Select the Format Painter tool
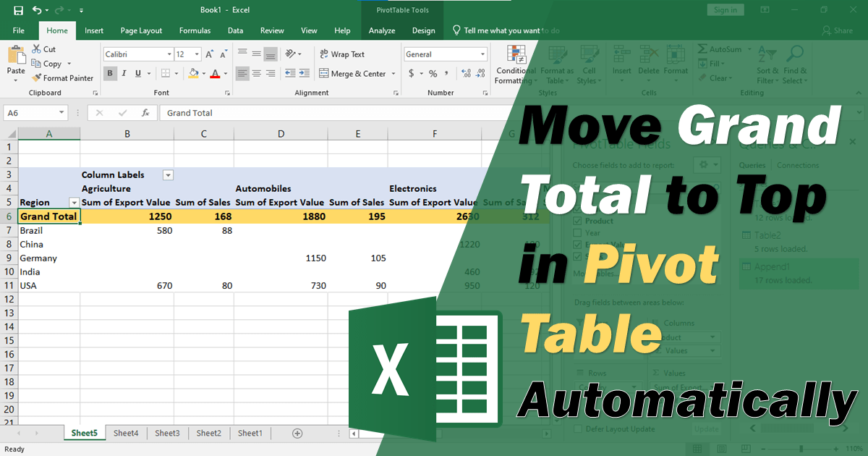Viewport: 868px width, 456px height. [x=63, y=77]
